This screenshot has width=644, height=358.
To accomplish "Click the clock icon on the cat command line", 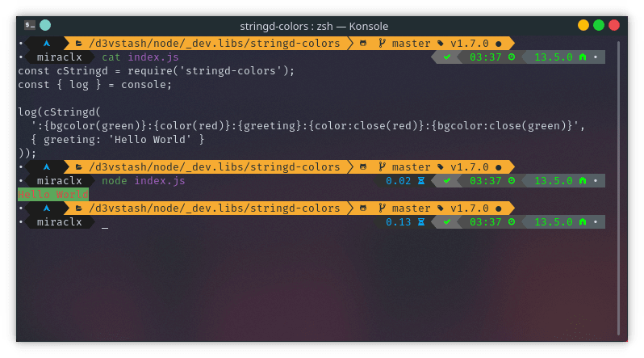I will 512,57.
